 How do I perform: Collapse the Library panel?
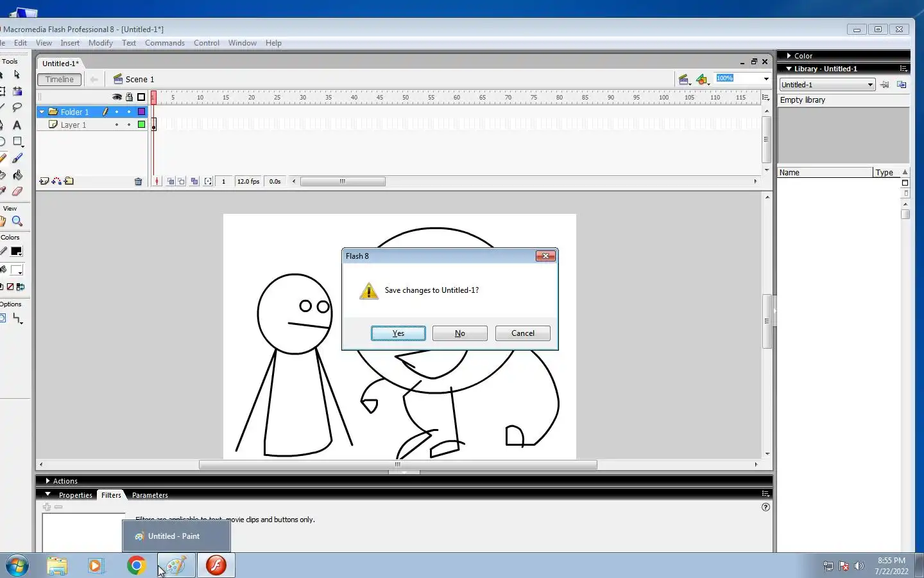pos(789,69)
